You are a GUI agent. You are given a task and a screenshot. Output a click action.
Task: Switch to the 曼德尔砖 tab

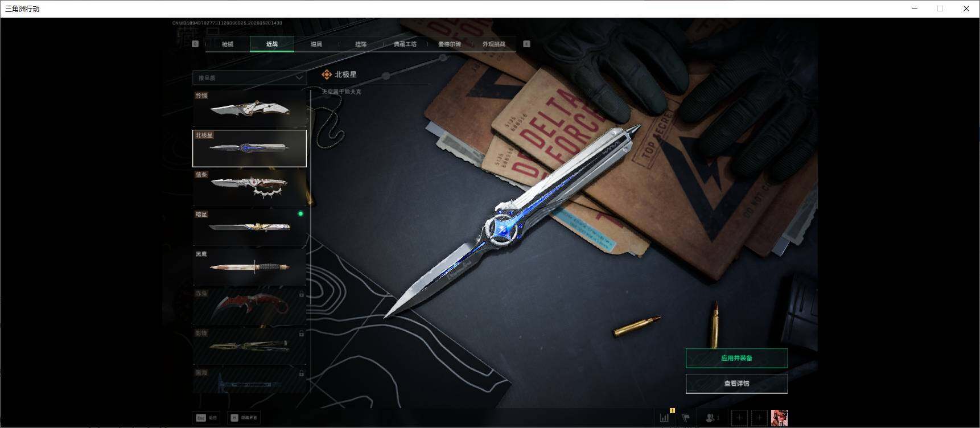pyautogui.click(x=450, y=44)
